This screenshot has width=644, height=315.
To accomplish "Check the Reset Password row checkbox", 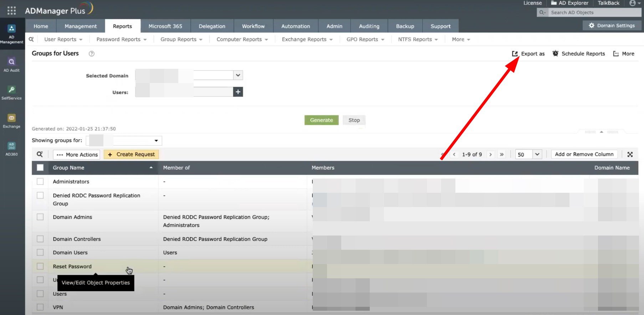I will point(40,266).
